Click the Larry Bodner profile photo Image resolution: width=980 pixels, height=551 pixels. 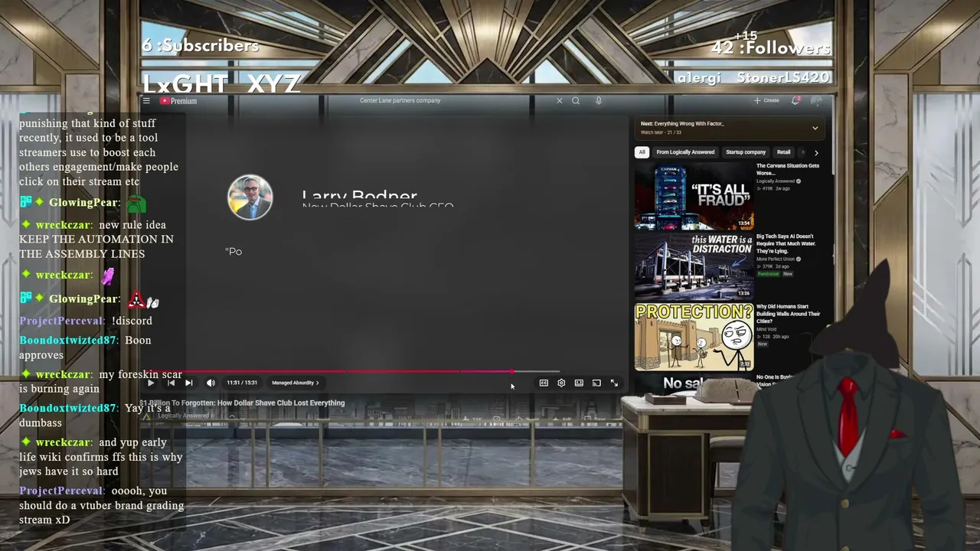[x=250, y=197]
